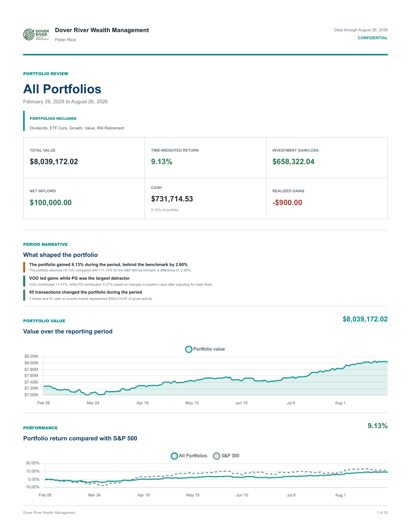
Task: Click the Dover River logo
Action: 36,35
